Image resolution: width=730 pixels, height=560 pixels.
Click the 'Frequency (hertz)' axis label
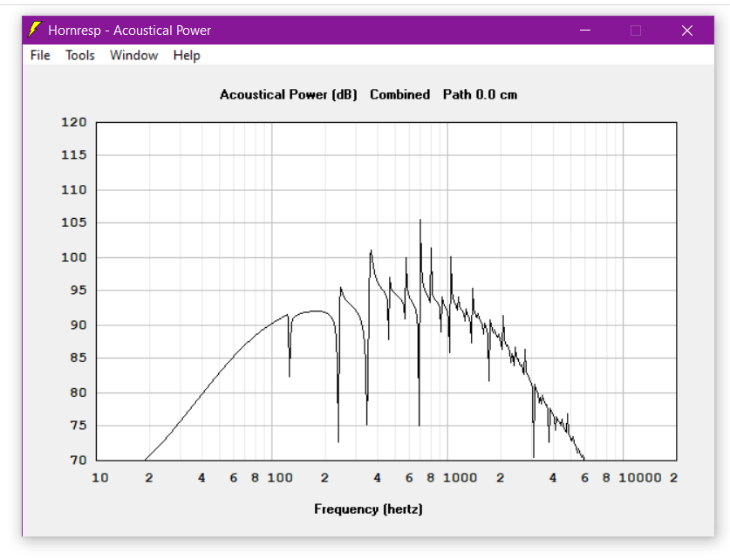tap(368, 509)
